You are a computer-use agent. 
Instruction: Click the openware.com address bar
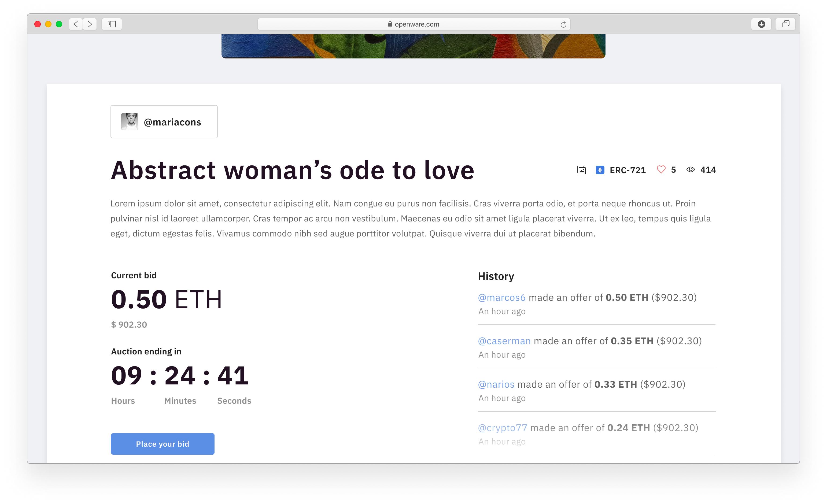point(413,24)
